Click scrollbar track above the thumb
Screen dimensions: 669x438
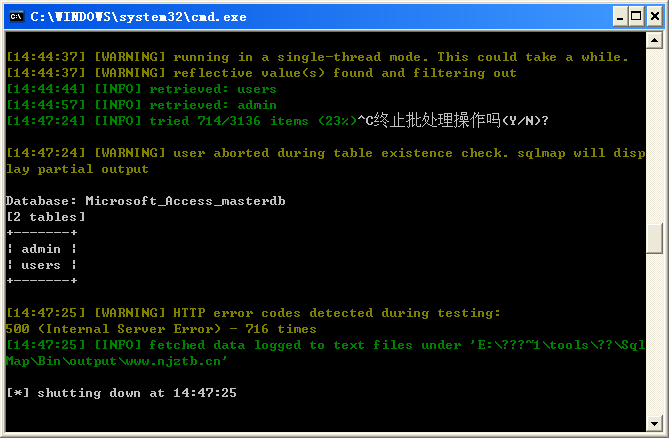(x=654, y=136)
